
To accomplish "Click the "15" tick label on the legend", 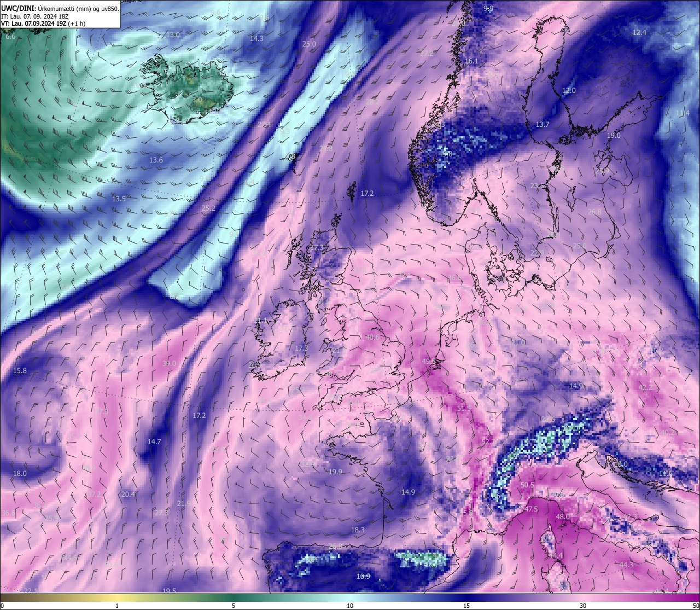I will pyautogui.click(x=466, y=606).
